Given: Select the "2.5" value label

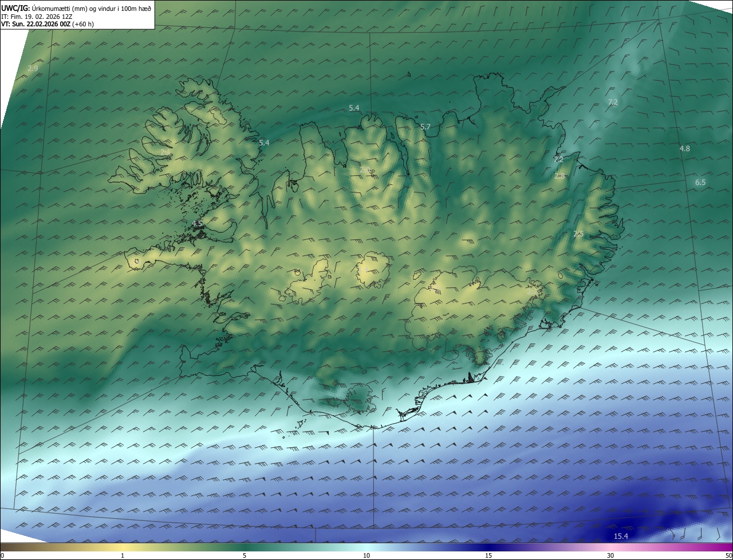Looking at the screenshot, I should 578,234.
